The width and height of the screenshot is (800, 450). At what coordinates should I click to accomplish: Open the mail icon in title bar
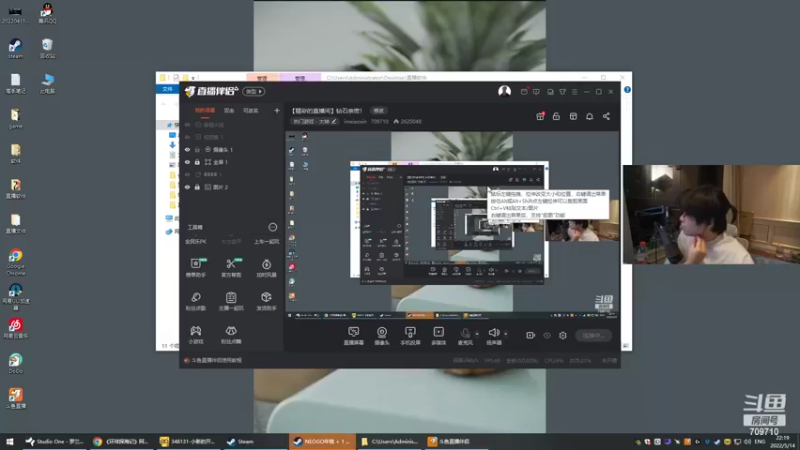[x=524, y=92]
